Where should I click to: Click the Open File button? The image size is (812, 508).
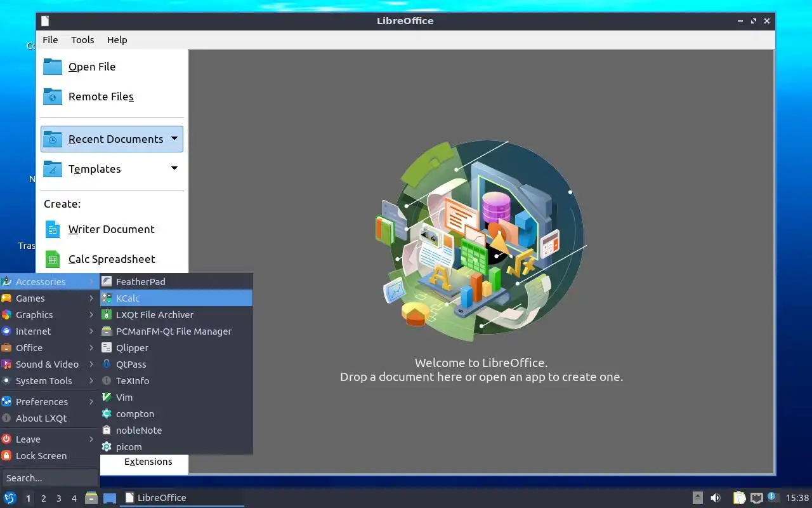pyautogui.click(x=112, y=67)
